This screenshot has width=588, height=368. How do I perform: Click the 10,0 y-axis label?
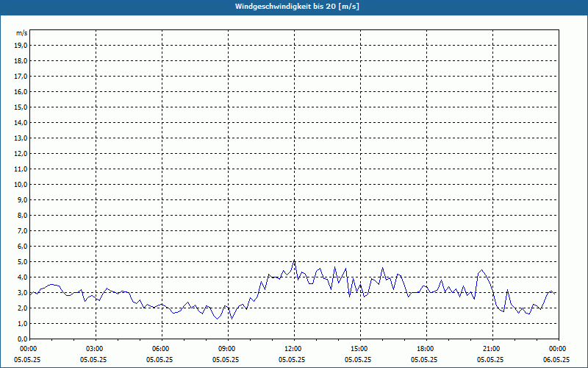point(21,185)
